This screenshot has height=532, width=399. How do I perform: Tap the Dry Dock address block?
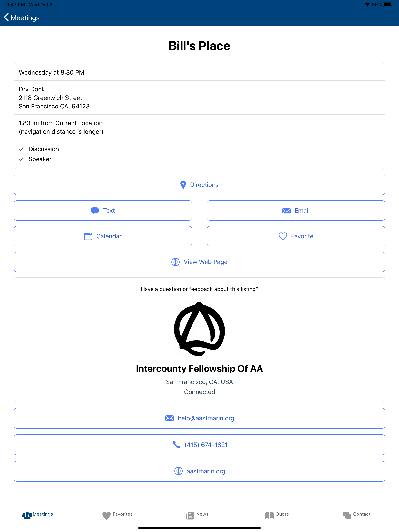click(x=54, y=98)
